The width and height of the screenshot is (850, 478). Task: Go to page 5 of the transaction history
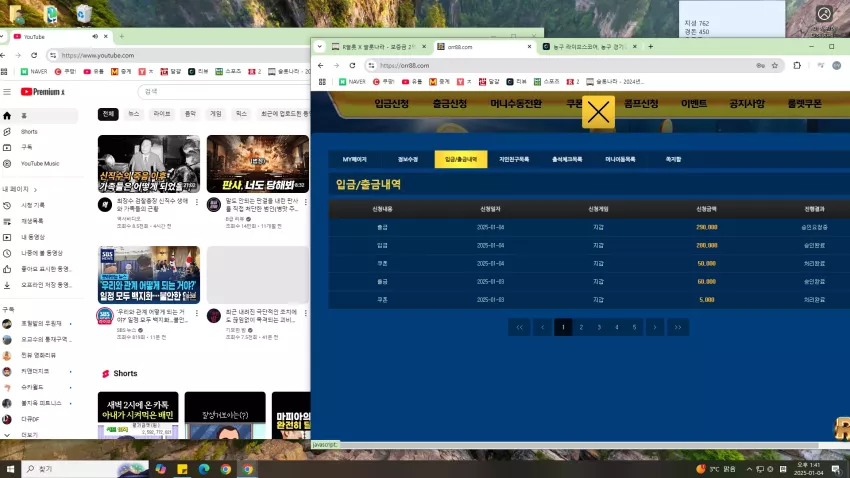pyautogui.click(x=634, y=327)
